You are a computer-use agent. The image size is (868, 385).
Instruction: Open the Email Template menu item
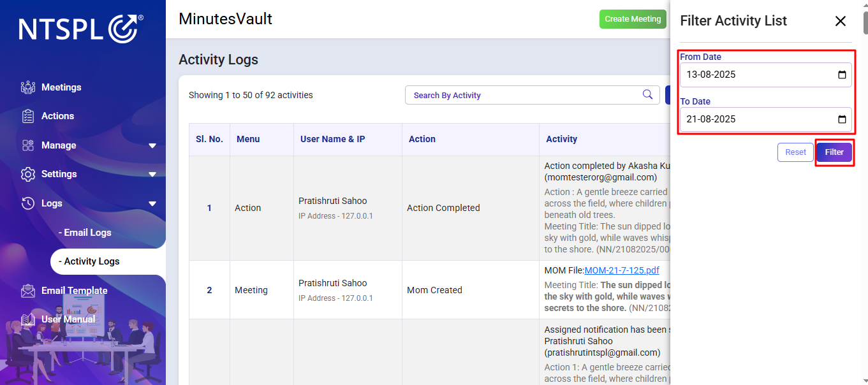click(75, 291)
